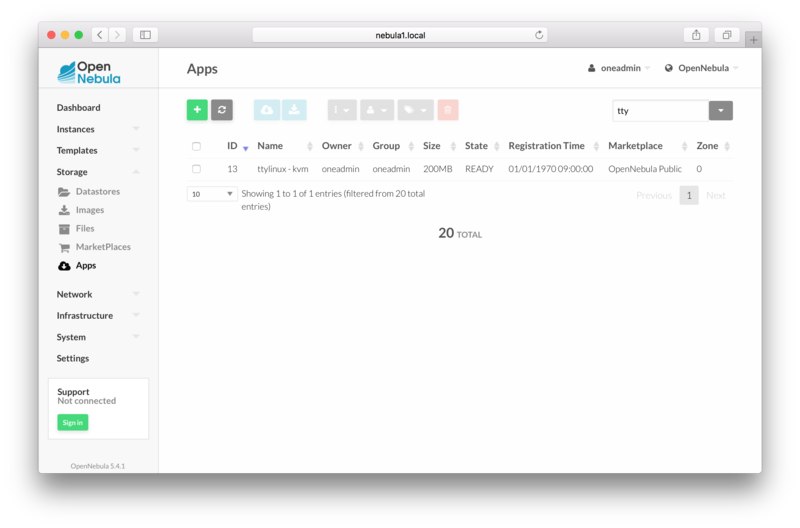Open the oneadmin user dropdown
The width and height of the screenshot is (800, 528).
(x=619, y=68)
